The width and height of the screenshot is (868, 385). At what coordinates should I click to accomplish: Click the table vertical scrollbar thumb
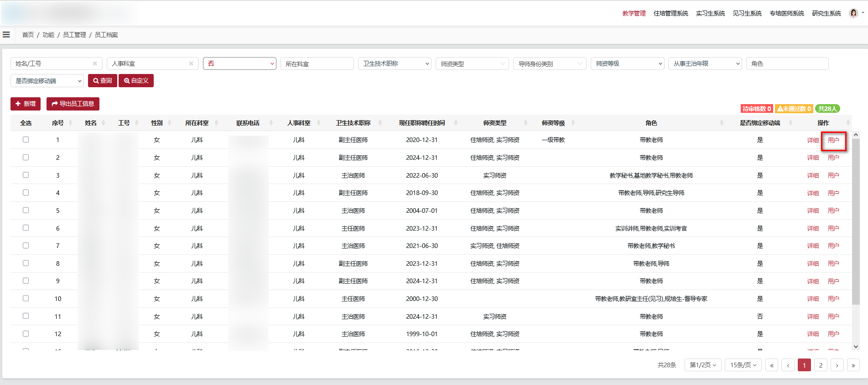click(x=856, y=222)
